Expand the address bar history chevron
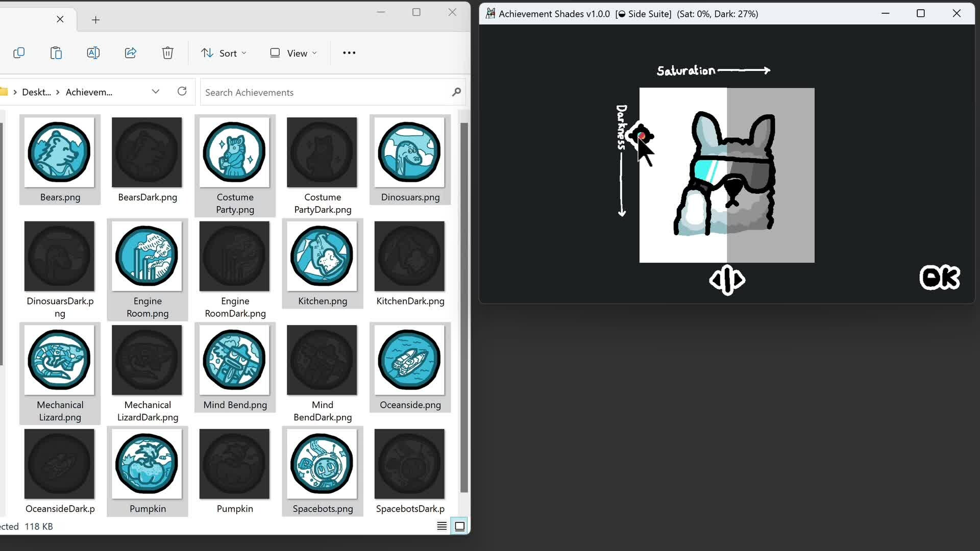Image resolution: width=980 pixels, height=551 pixels. point(156,92)
